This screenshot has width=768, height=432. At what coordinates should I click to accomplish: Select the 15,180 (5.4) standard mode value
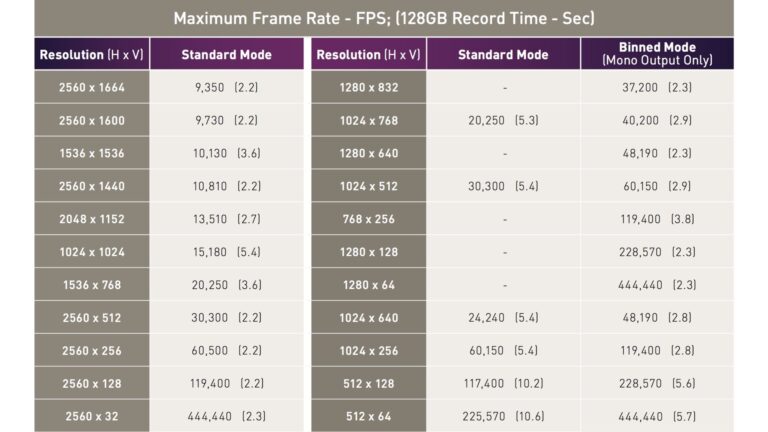pos(226,252)
